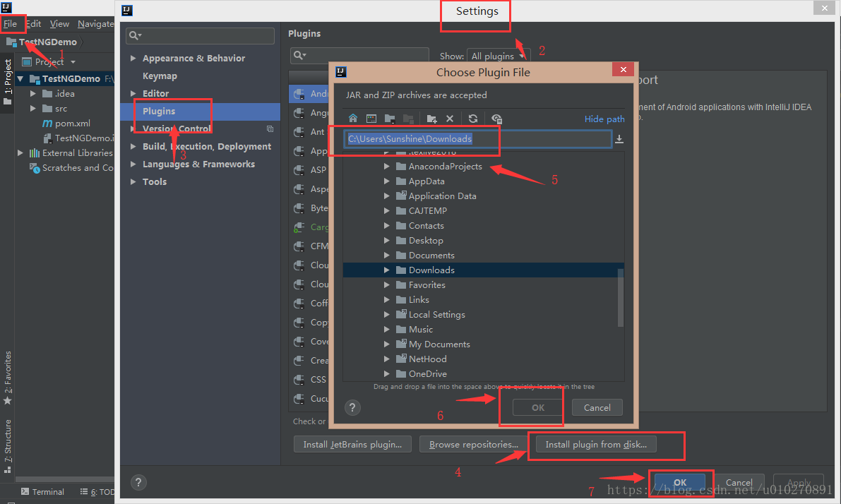Click the External Libraries icon
841x504 pixels.
pyautogui.click(x=35, y=152)
